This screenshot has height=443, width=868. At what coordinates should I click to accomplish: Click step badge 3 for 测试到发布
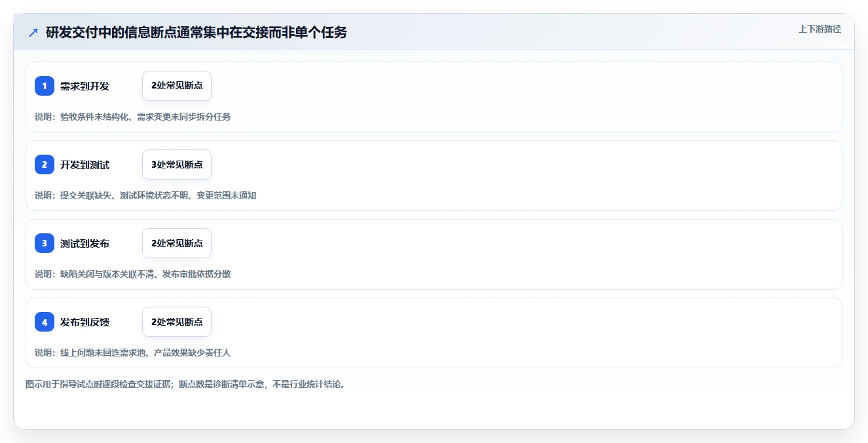pos(45,243)
